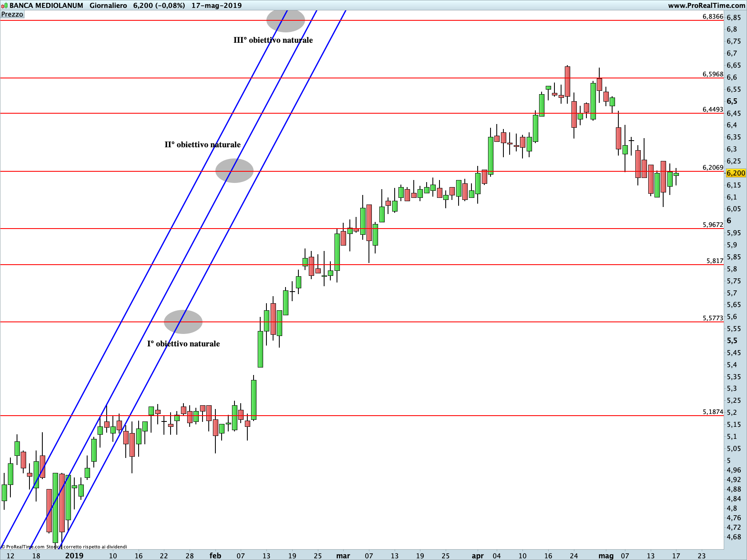Click the 5,5 bold price axis value
Screen dimensions: 747x560
coord(732,341)
